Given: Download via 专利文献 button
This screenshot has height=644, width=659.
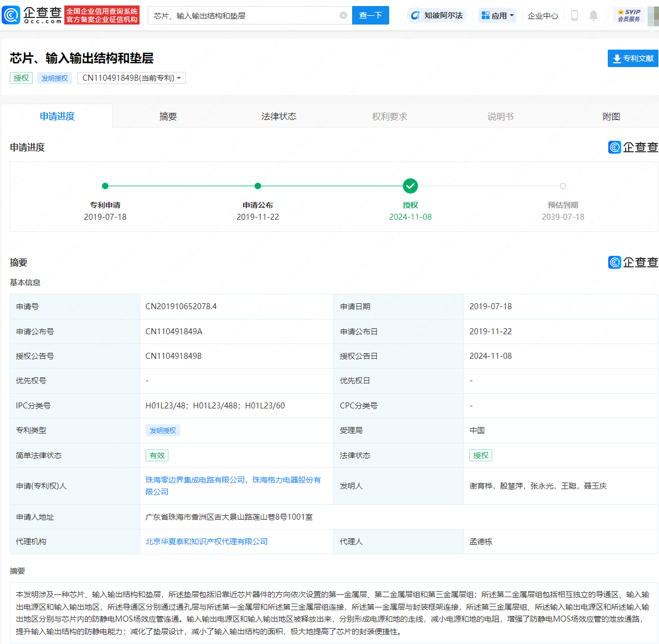Looking at the screenshot, I should click(633, 58).
